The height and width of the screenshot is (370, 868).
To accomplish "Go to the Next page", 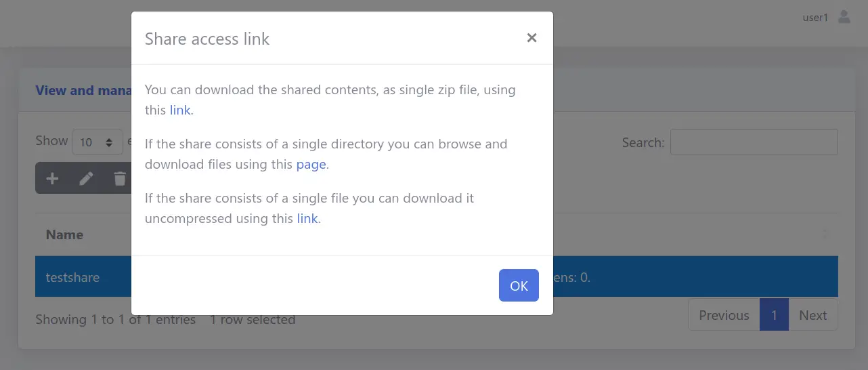I will (x=812, y=315).
